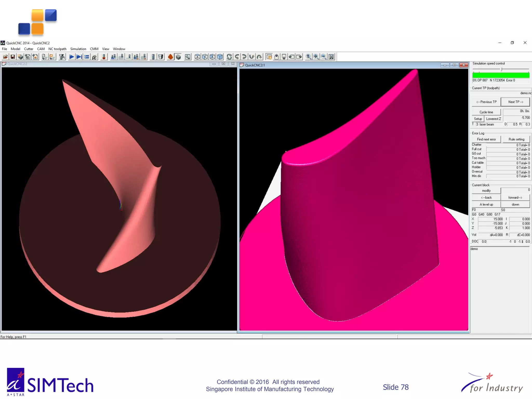Click the Save floppy disk icon
This screenshot has height=399, width=532.
click(x=12, y=57)
